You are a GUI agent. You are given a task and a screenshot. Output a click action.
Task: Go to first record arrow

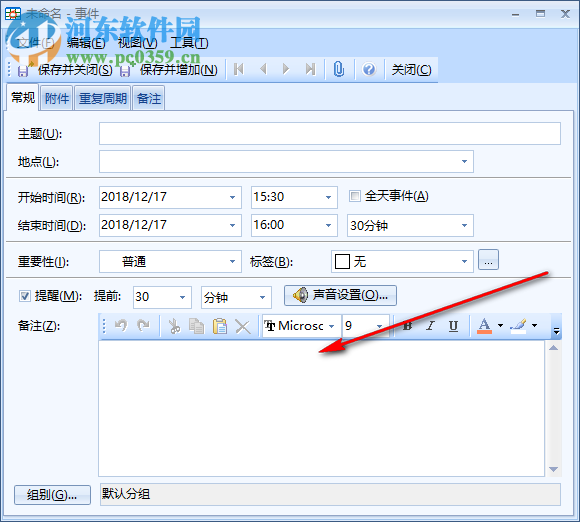[239, 69]
